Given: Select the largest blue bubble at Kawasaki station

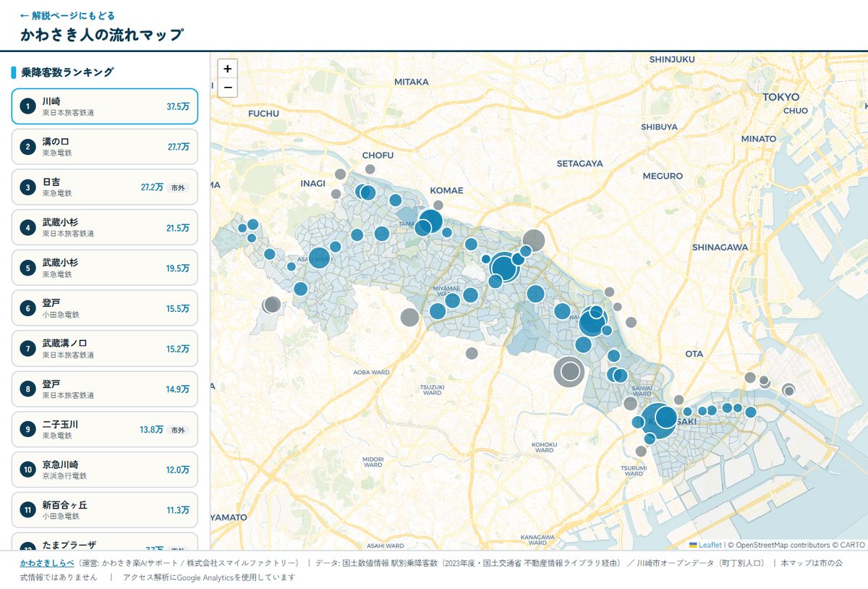Looking at the screenshot, I should point(658,420).
